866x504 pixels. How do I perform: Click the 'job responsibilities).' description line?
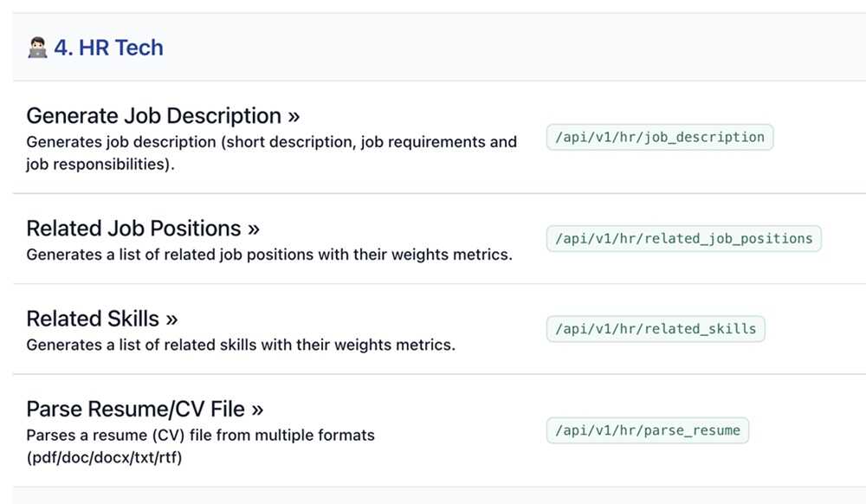click(x=100, y=164)
